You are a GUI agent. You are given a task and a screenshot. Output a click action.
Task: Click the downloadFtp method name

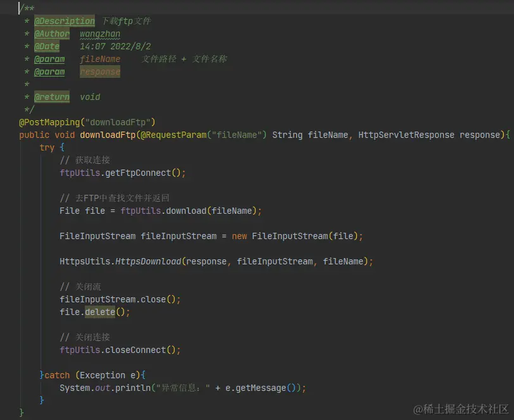coord(108,135)
